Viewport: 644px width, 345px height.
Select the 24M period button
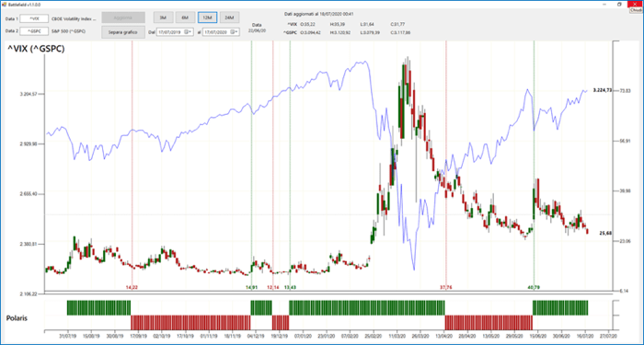230,17
